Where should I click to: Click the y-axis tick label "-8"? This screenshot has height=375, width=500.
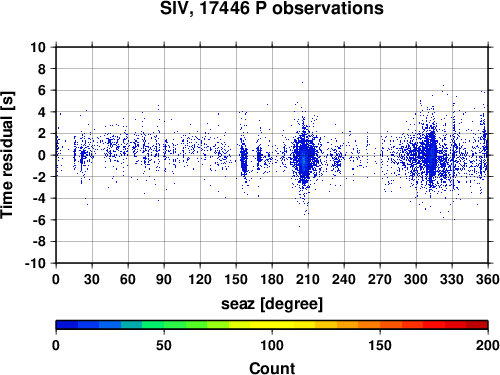click(x=39, y=242)
